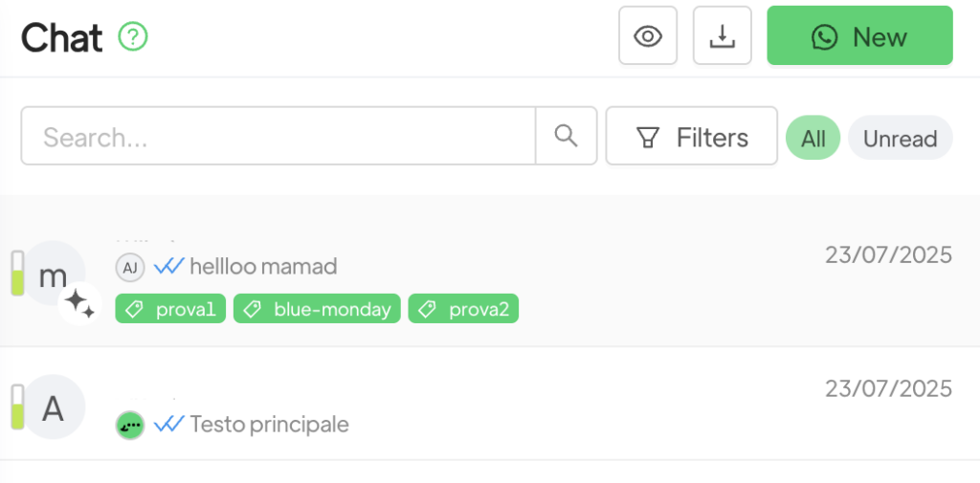Click the green bot avatar in second chat

[130, 424]
